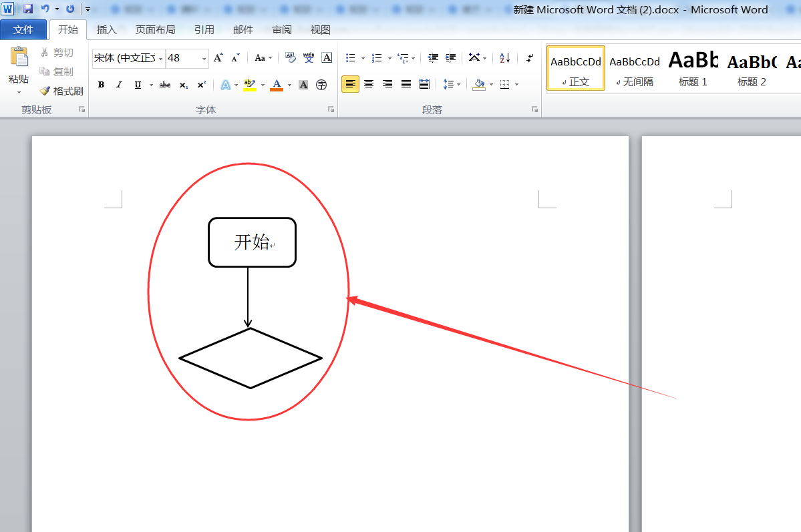Expand the line spacing dropdown

tap(457, 85)
